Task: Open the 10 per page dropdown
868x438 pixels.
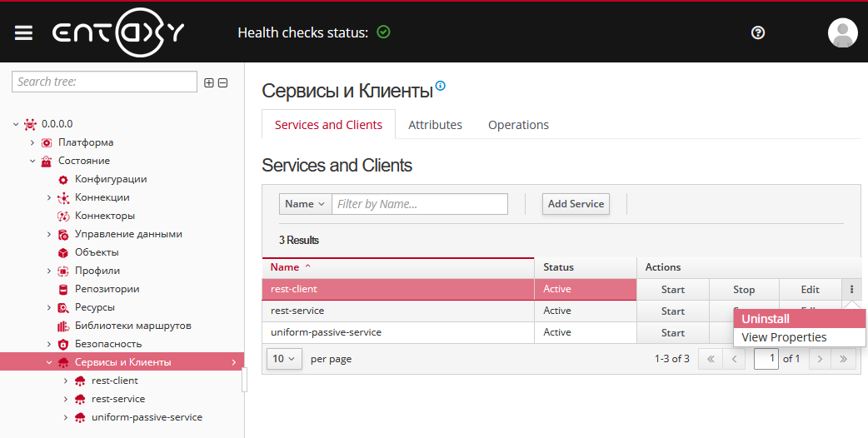Action: coord(284,359)
